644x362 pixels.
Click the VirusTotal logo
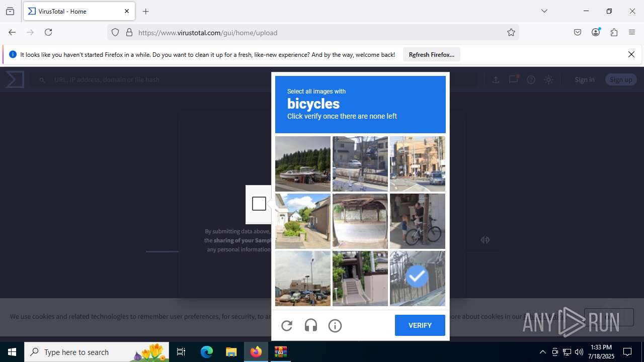pyautogui.click(x=15, y=79)
